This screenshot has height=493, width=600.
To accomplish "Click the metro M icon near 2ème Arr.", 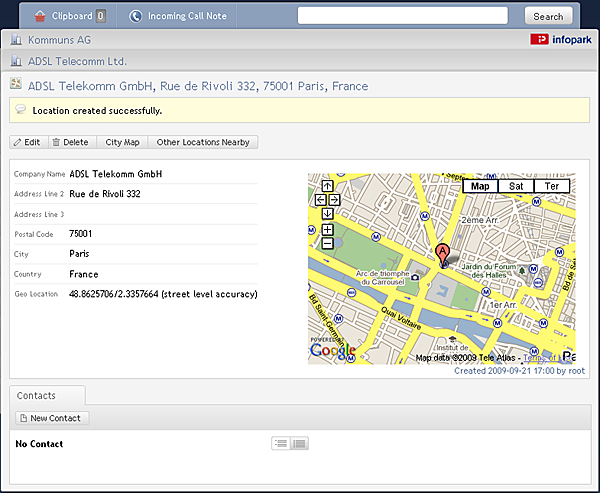I will point(424,216).
